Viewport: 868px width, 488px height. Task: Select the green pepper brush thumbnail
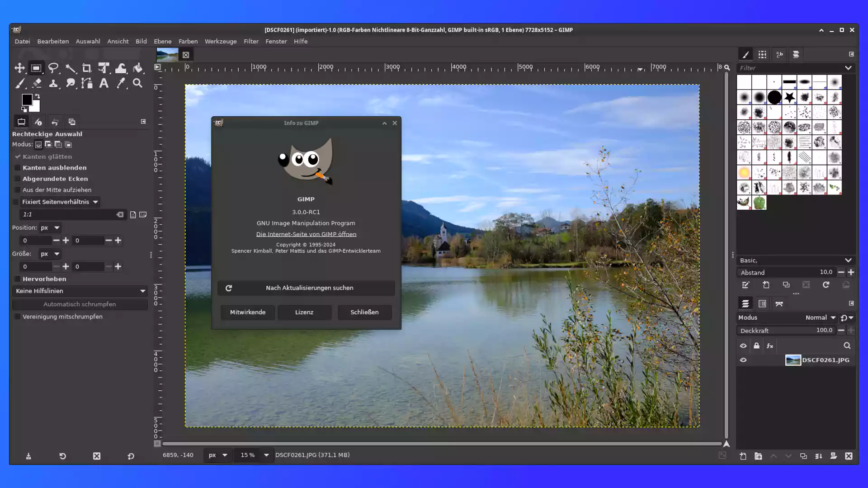tap(759, 203)
